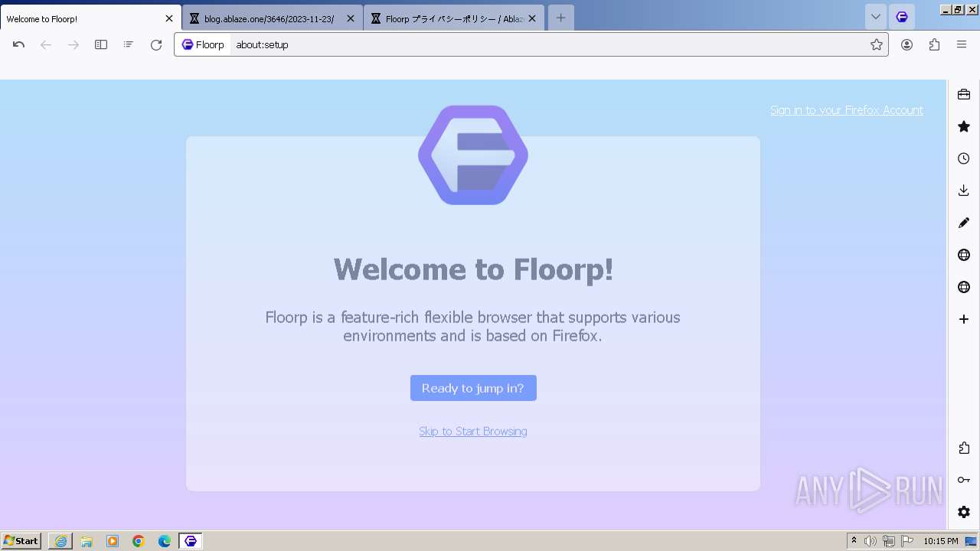Toggle the sidebar panel icon

[x=101, y=45]
